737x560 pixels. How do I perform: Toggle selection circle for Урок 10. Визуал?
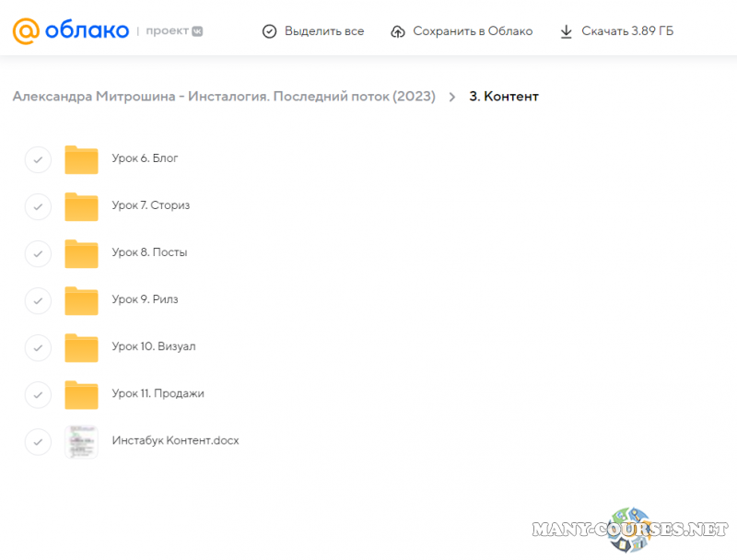click(38, 347)
